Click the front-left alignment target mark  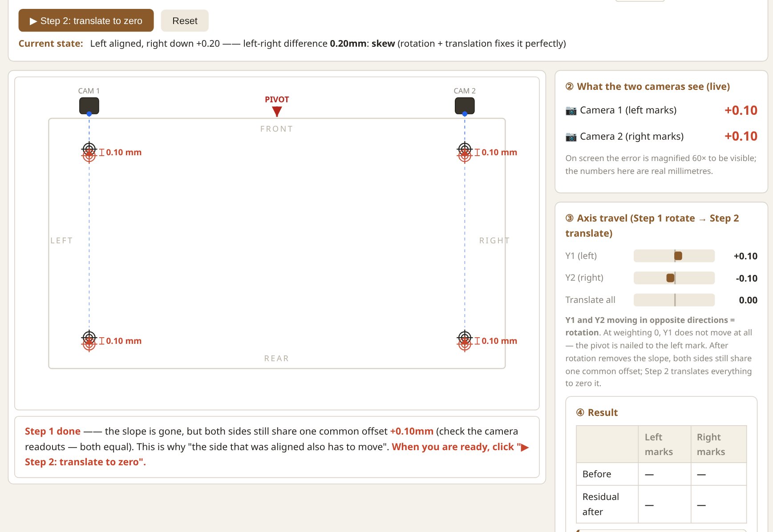click(89, 152)
